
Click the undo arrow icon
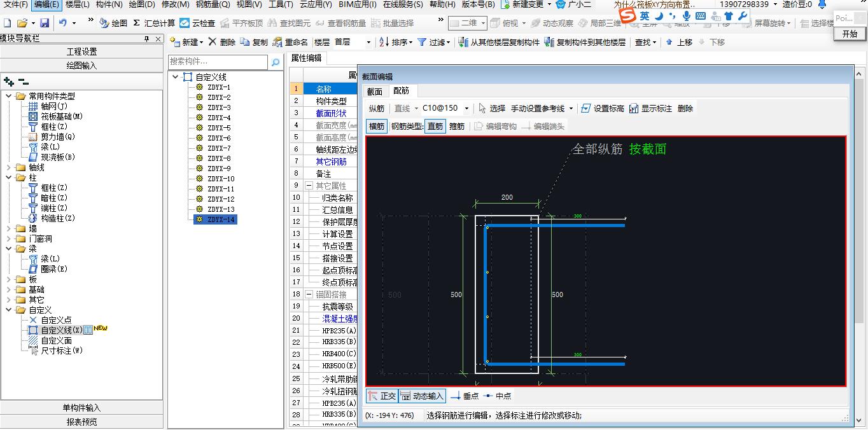(63, 23)
